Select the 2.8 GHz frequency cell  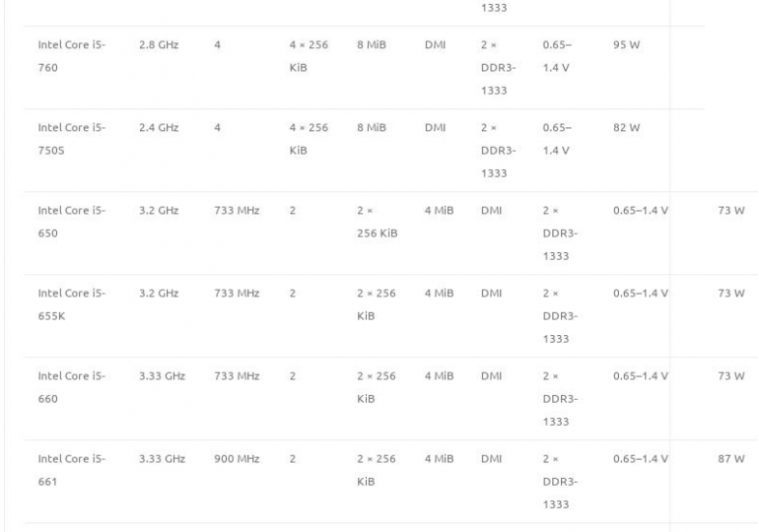coord(158,45)
